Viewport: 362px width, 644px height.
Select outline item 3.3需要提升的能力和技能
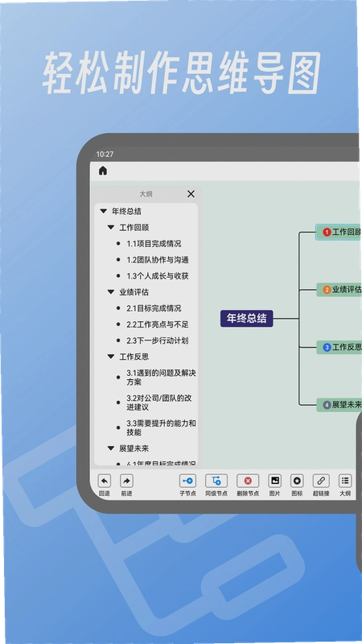pyautogui.click(x=162, y=427)
